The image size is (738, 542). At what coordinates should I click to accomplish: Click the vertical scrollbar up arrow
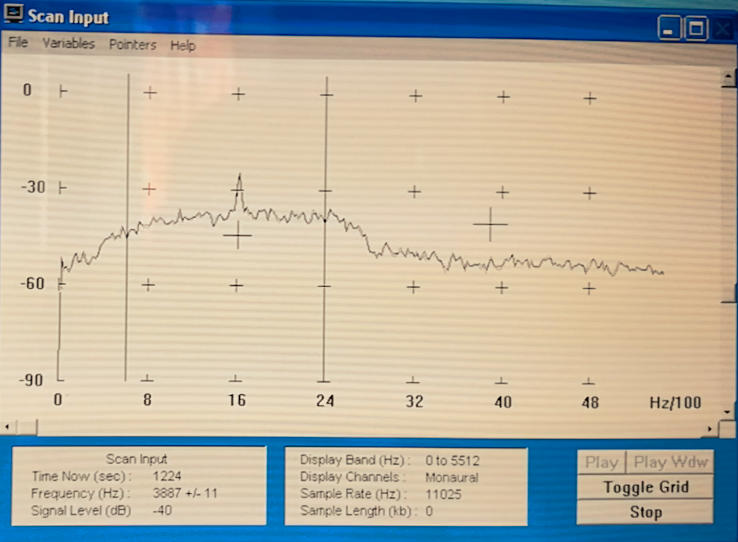729,78
